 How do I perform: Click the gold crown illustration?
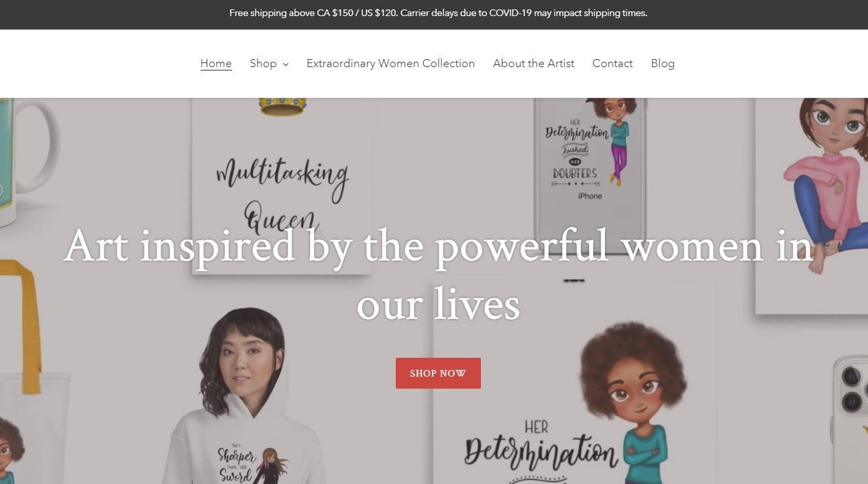(282, 107)
